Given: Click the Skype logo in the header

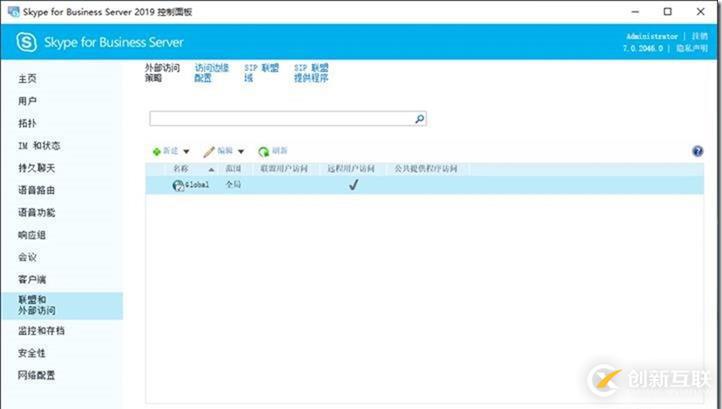Looking at the screenshot, I should [26, 42].
